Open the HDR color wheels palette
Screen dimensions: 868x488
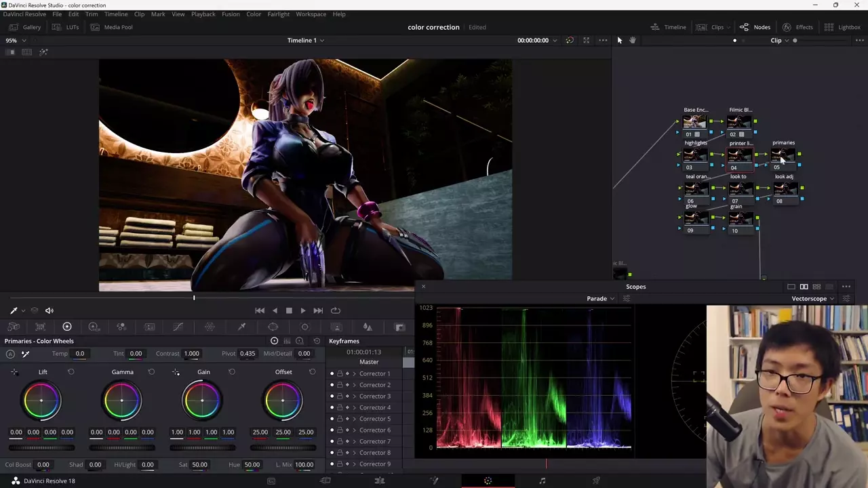point(94,327)
